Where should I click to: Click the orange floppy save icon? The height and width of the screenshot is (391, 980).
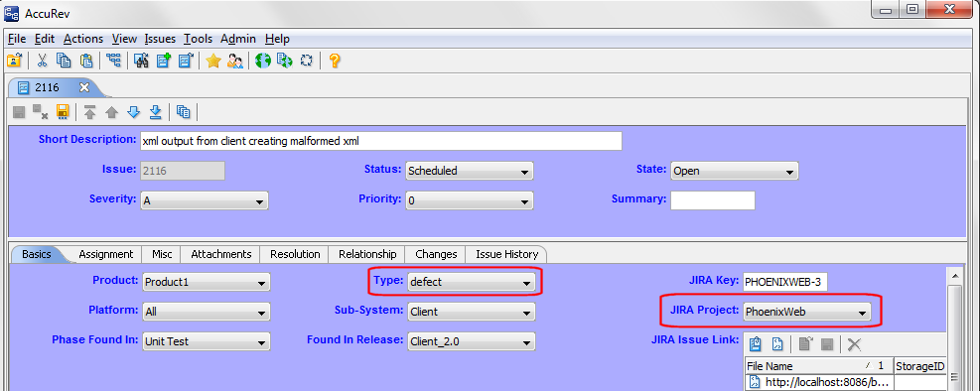(63, 112)
